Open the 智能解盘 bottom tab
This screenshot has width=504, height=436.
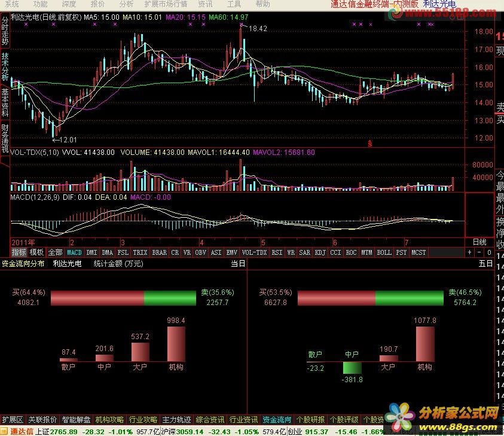[x=76, y=420]
